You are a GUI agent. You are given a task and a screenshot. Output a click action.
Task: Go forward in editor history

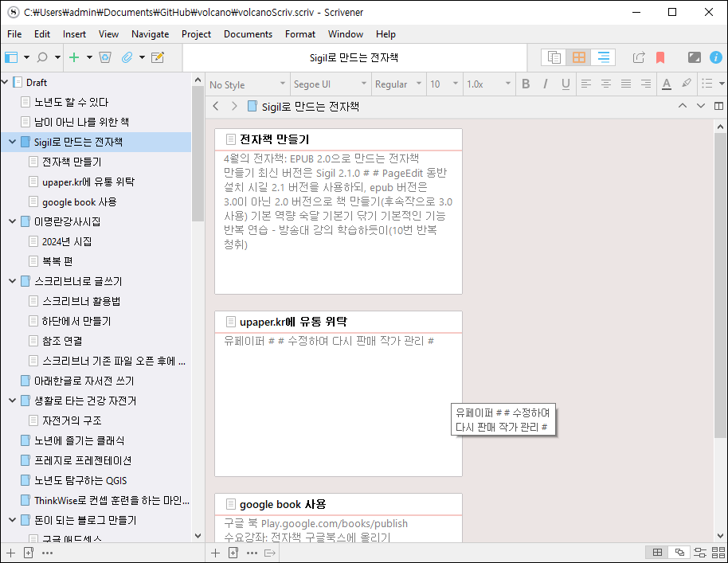click(x=234, y=106)
